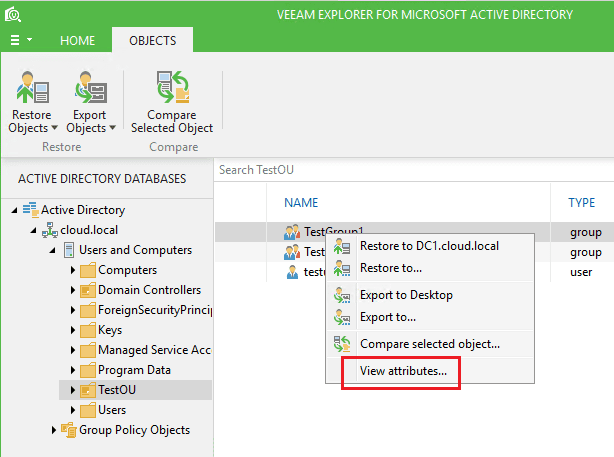Click the Compare Selected Object icon
This screenshot has width=614, height=457.
(172, 90)
